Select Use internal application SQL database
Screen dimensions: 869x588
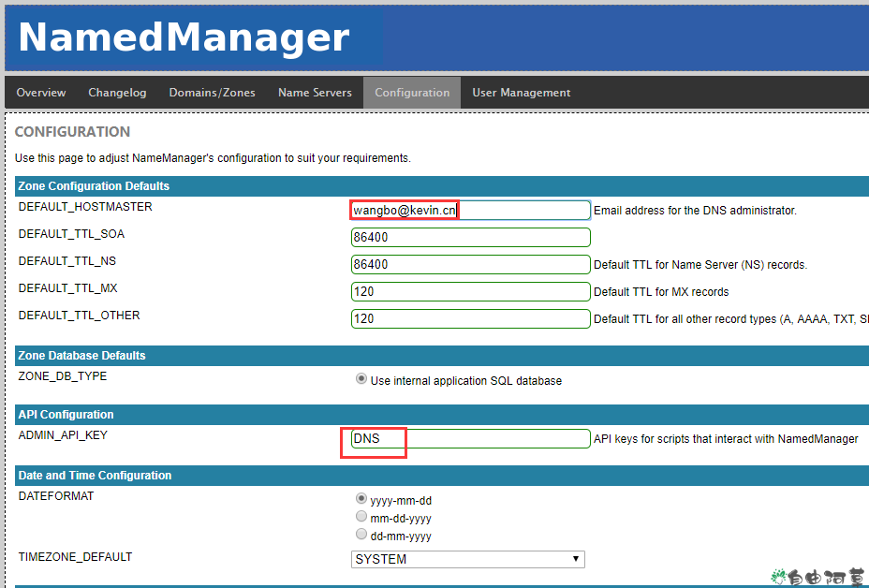[x=361, y=379]
